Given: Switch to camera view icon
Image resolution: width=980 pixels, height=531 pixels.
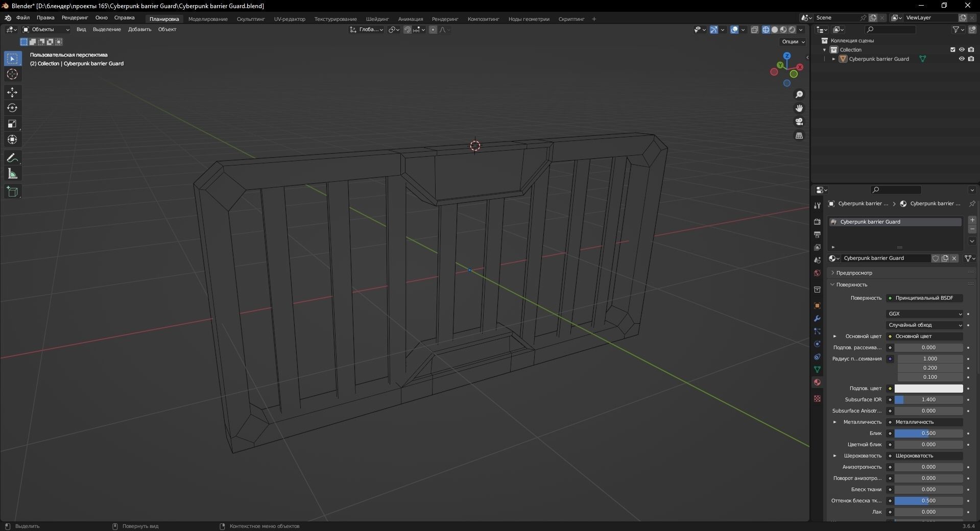Looking at the screenshot, I should pos(799,122).
